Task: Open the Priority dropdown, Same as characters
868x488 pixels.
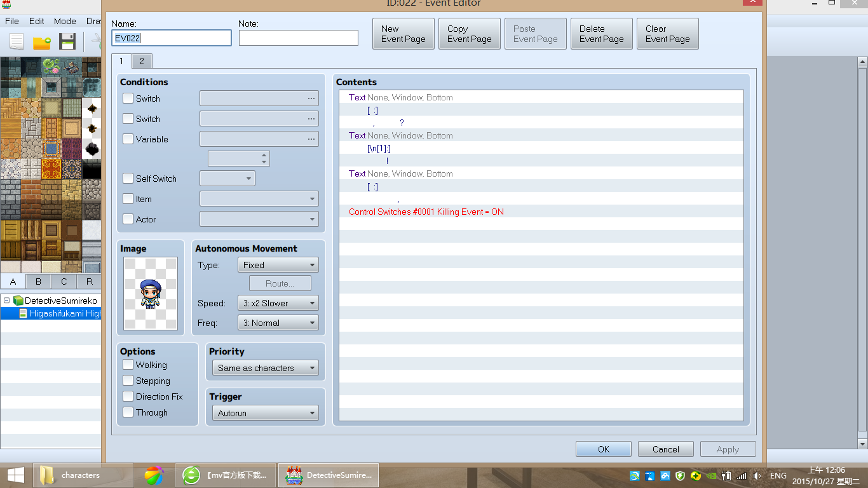Action: click(266, 368)
